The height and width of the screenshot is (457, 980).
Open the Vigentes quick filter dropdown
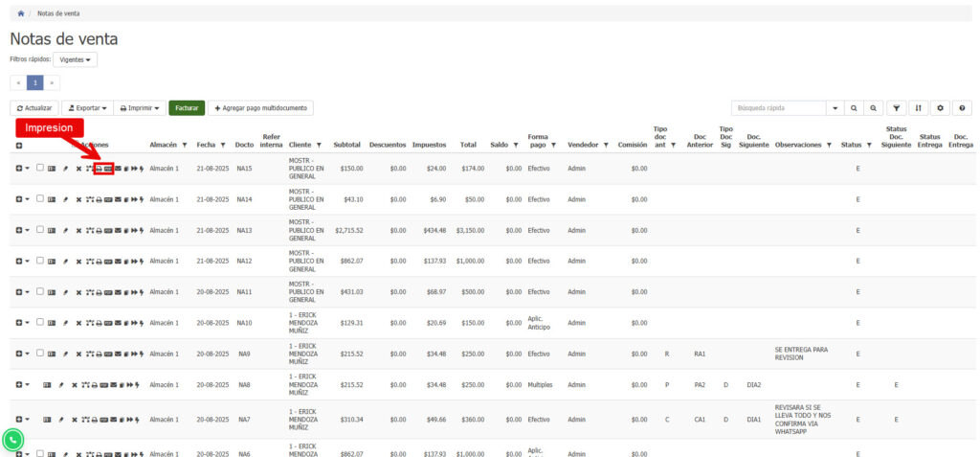(x=75, y=60)
